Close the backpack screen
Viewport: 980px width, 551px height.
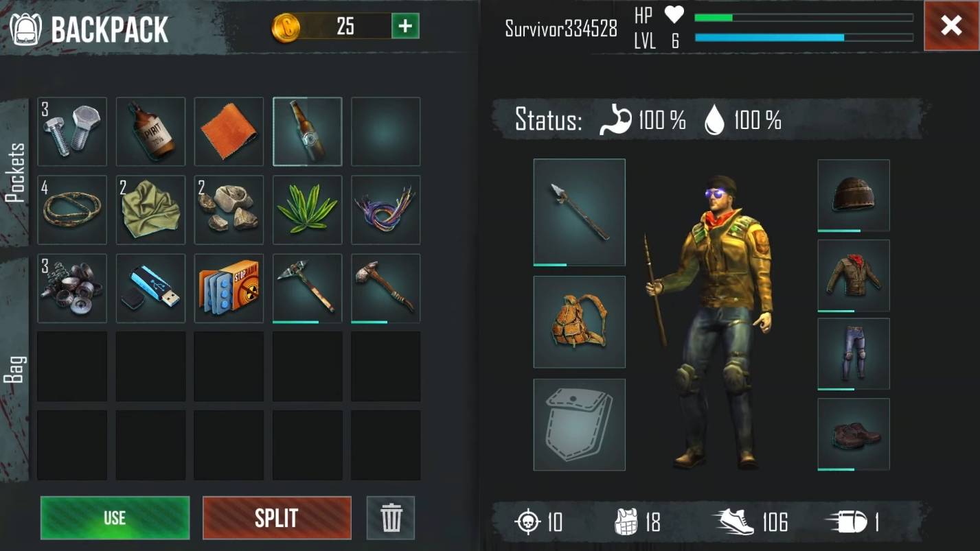pyautogui.click(x=951, y=26)
